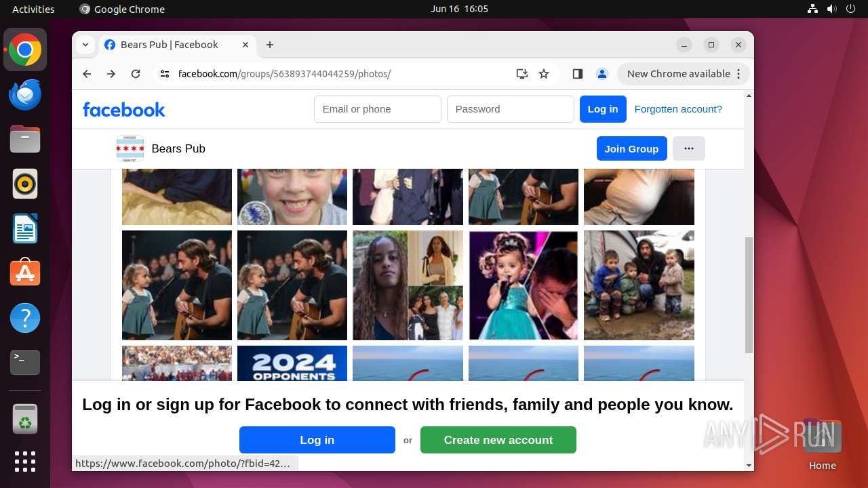This screenshot has height=488, width=868.
Task: Focus the Password field
Action: (511, 109)
